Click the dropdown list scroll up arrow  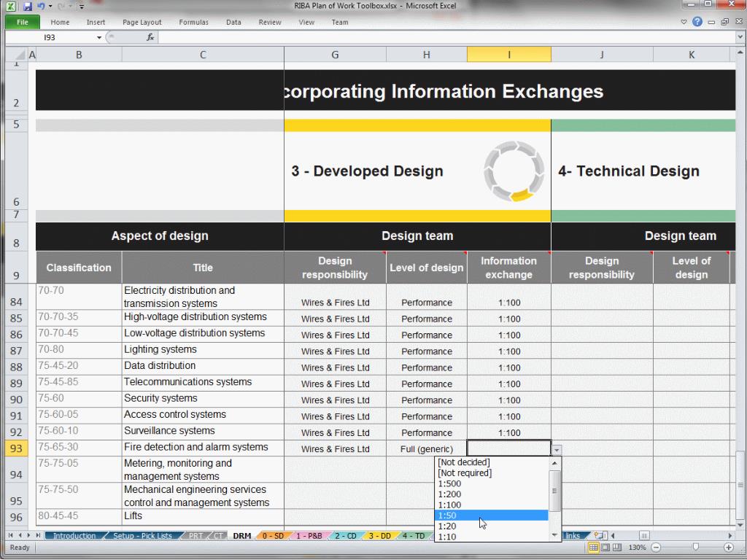554,463
